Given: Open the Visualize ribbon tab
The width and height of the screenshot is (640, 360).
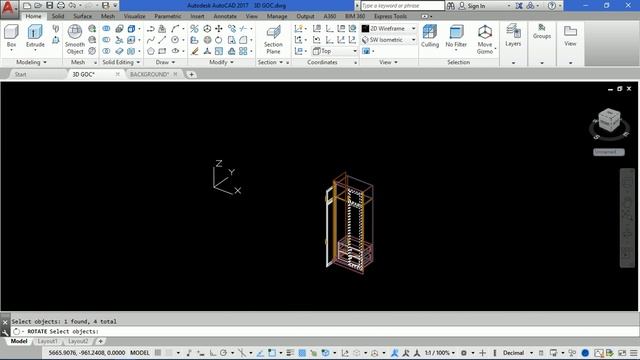Looking at the screenshot, I should click(134, 16).
